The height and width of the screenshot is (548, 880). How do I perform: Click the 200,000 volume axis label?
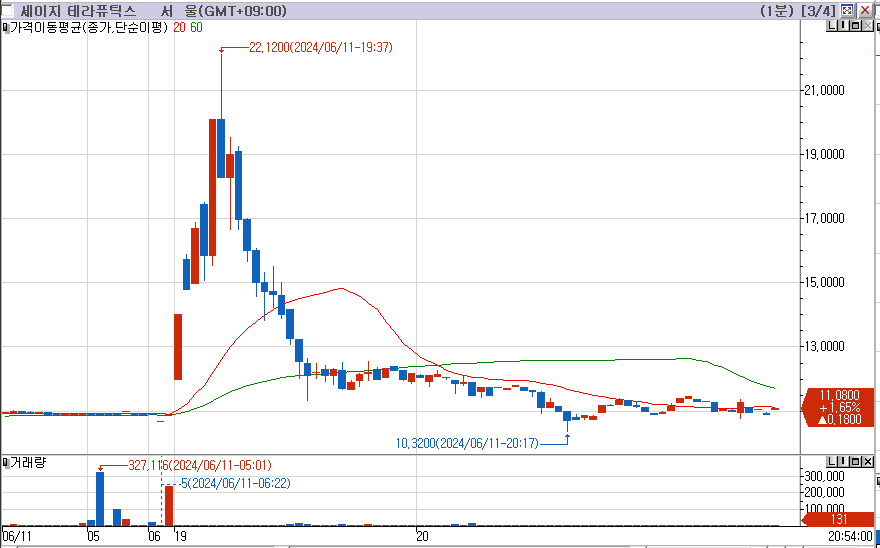824,492
